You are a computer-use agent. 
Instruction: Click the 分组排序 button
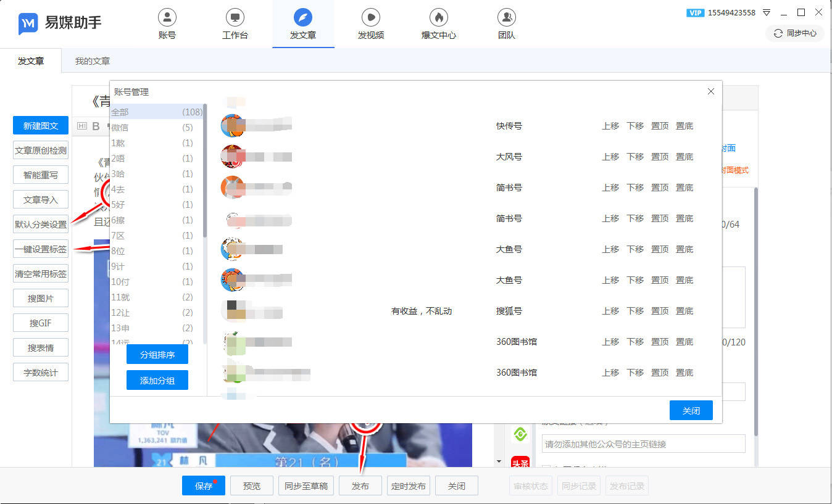coord(157,355)
